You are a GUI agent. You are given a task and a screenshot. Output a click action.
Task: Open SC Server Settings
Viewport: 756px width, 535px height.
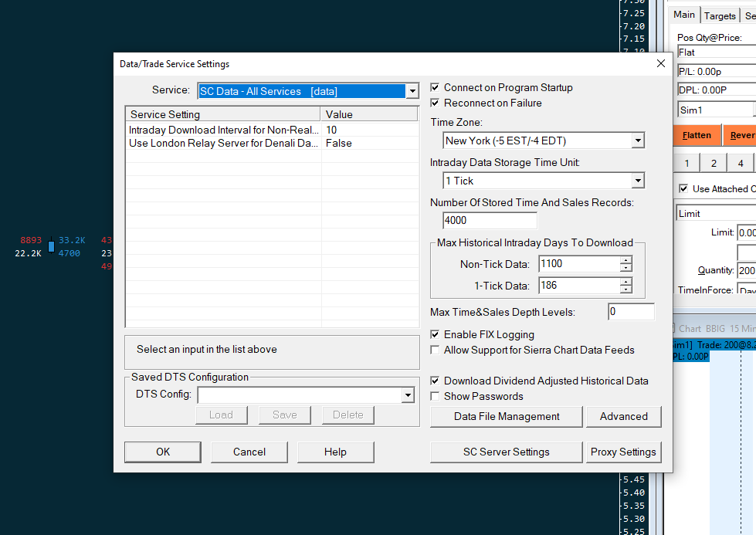507,452
